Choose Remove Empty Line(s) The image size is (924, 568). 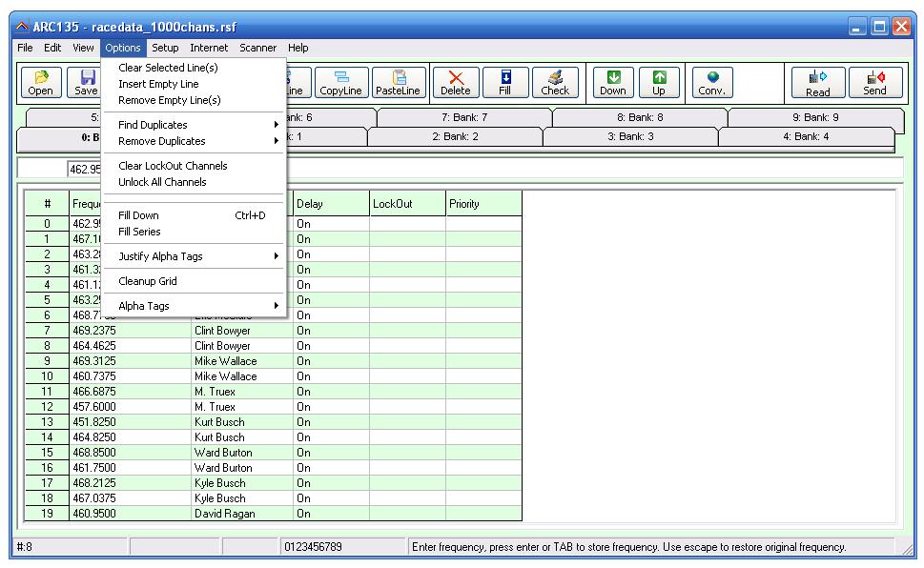coord(195,101)
